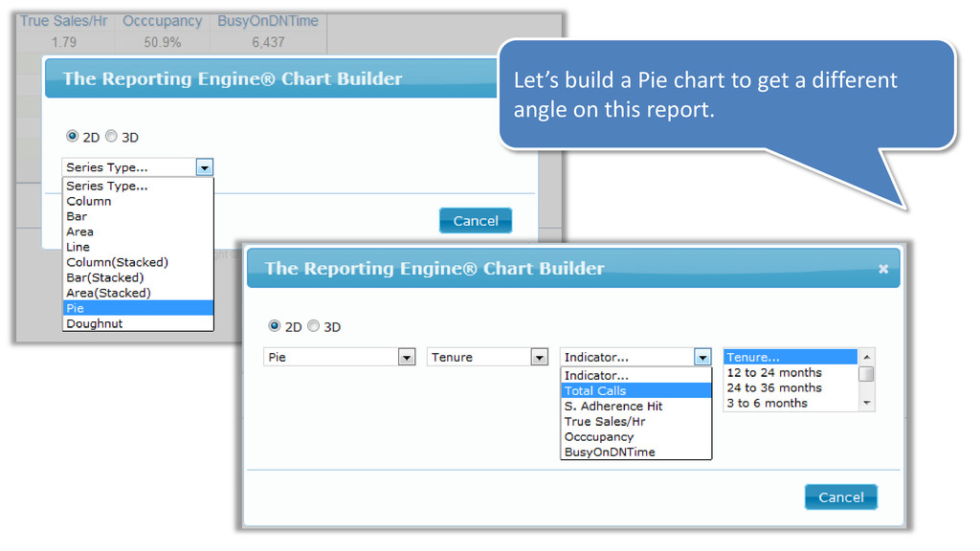Screen dimensions: 980x551
Task: Click the BusyOnDNTime column header
Action: coord(268,21)
